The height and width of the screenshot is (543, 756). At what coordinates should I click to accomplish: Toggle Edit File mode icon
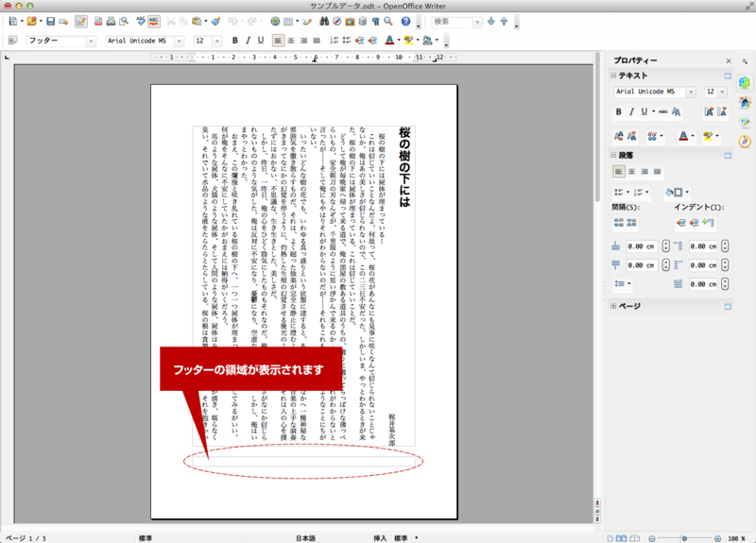coord(80,21)
